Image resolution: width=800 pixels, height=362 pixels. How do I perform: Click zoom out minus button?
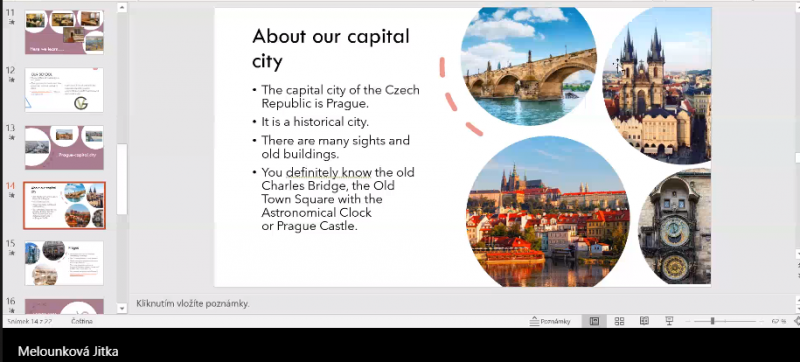689,321
